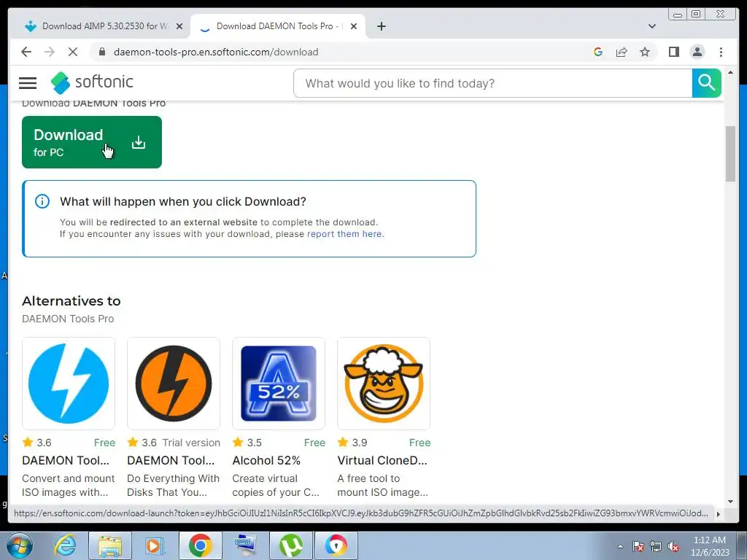747x560 pixels.
Task: Click the Convert and mount ISO description
Action: pos(68,485)
